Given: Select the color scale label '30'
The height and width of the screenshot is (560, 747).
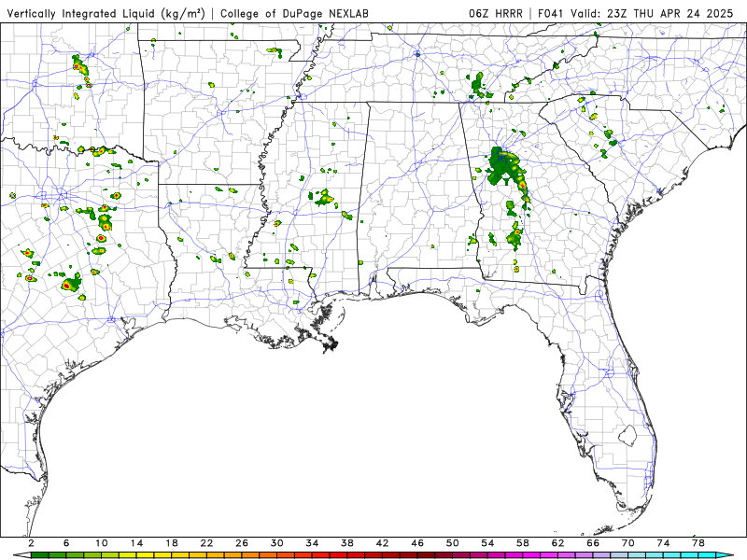Looking at the screenshot, I should coord(277,543).
